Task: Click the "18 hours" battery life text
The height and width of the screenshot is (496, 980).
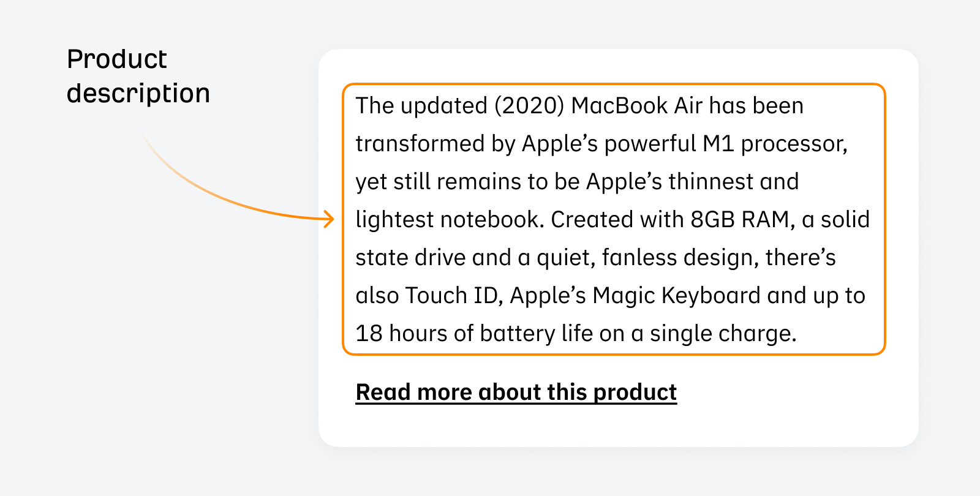Action: click(x=401, y=334)
